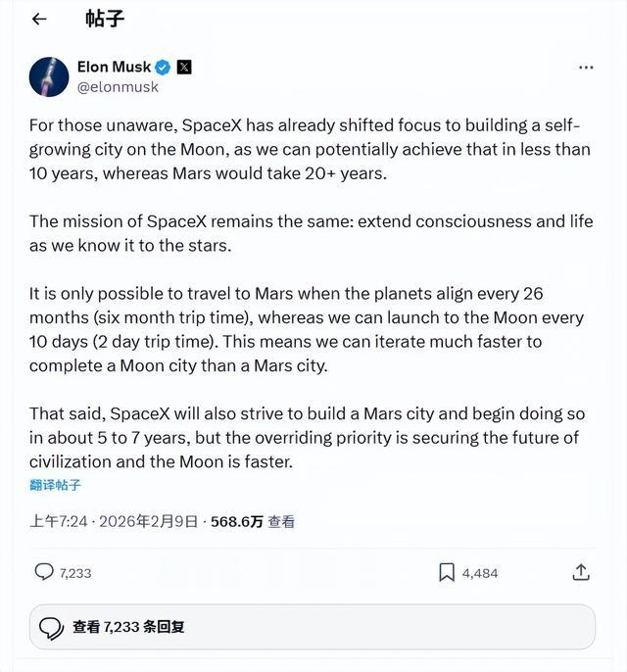Viewport: 627px width, 672px height.
Task: Bookmark the post with the bookmark icon
Action: point(446,572)
